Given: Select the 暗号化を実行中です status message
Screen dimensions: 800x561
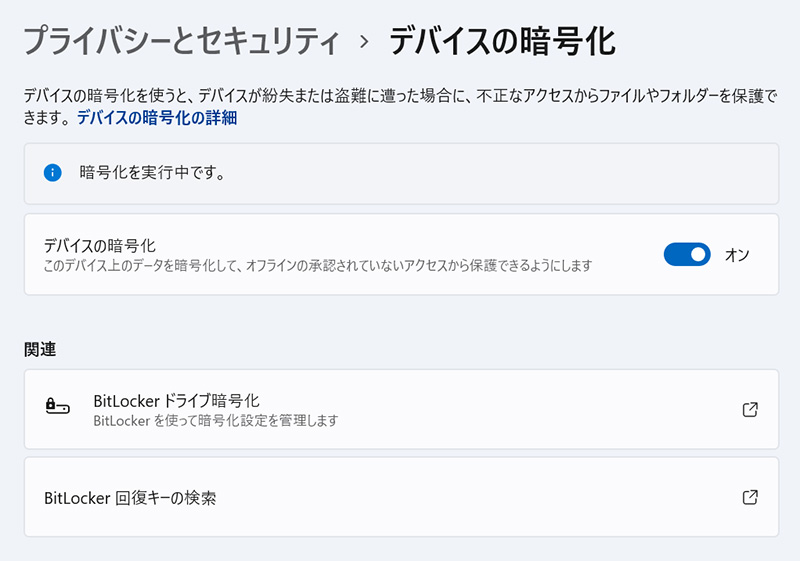Looking at the screenshot, I should pyautogui.click(x=151, y=173).
